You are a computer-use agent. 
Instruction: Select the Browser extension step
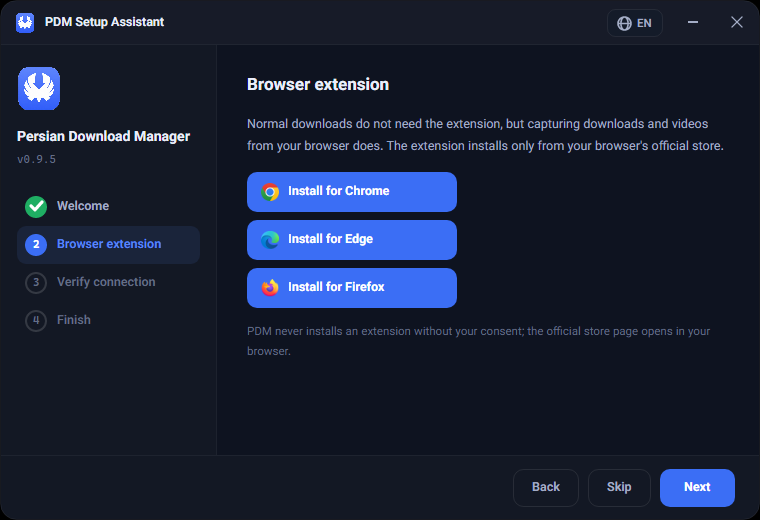(x=109, y=245)
